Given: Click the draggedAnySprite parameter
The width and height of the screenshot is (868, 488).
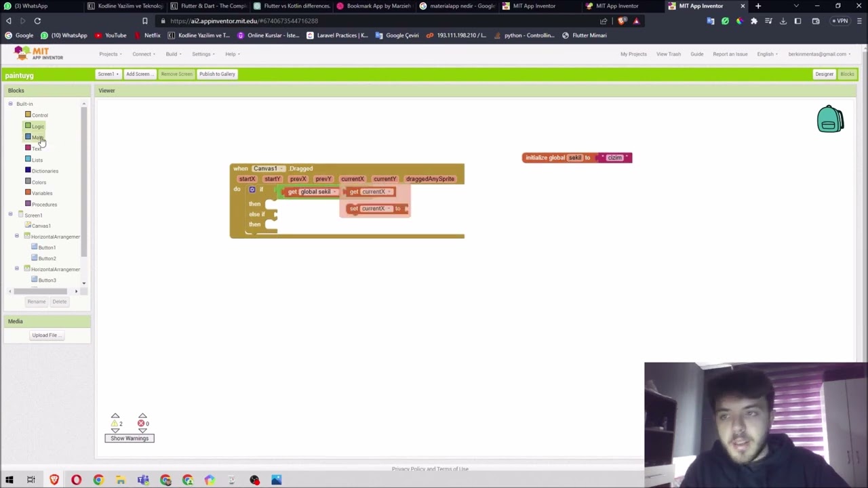Looking at the screenshot, I should click(430, 179).
